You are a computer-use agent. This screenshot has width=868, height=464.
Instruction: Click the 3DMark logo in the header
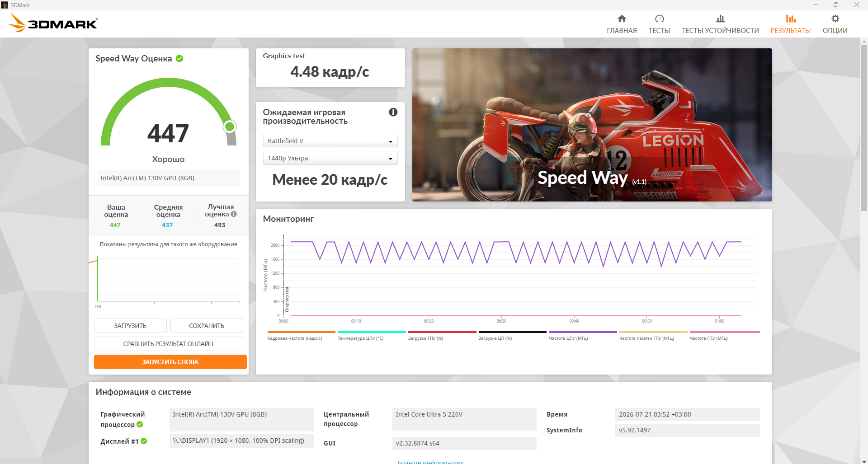(x=53, y=23)
